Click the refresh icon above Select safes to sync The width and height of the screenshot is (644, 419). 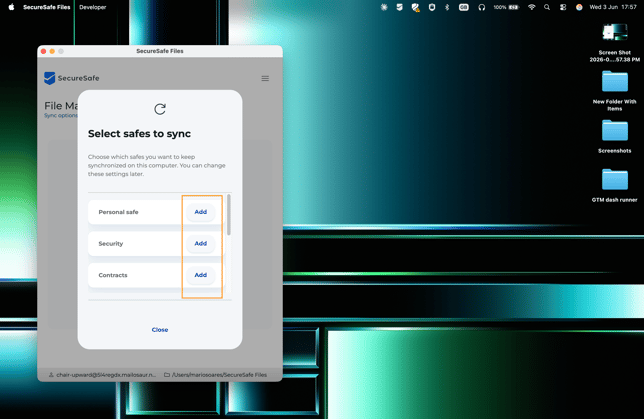pyautogui.click(x=160, y=109)
